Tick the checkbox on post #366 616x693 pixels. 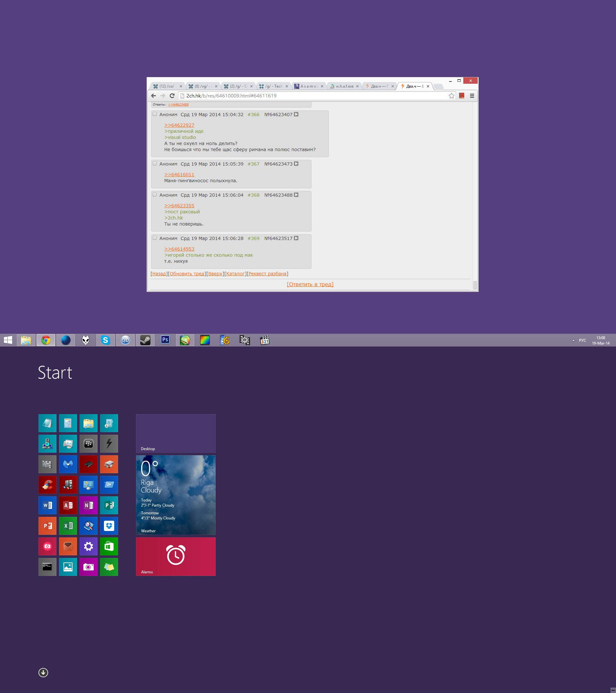tap(155, 114)
